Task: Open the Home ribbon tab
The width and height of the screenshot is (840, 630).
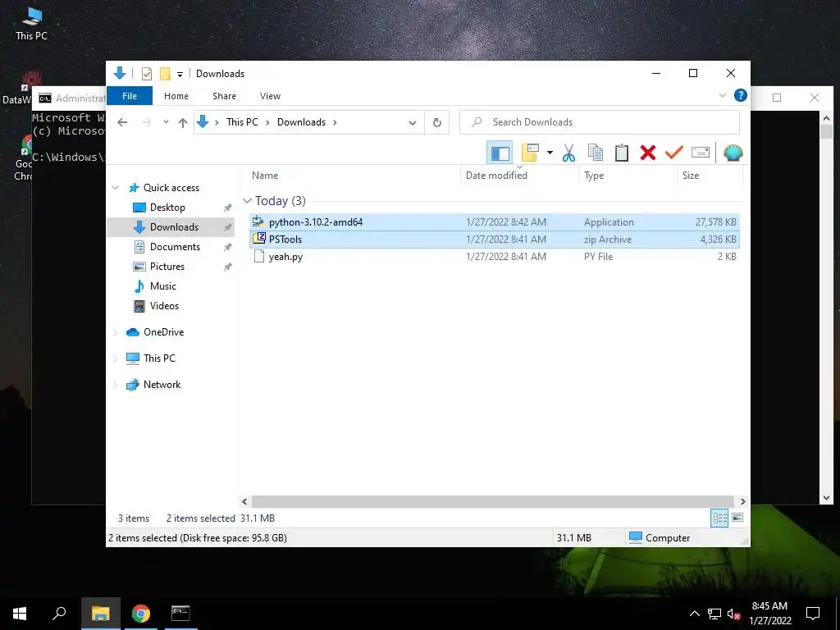Action: [x=176, y=96]
